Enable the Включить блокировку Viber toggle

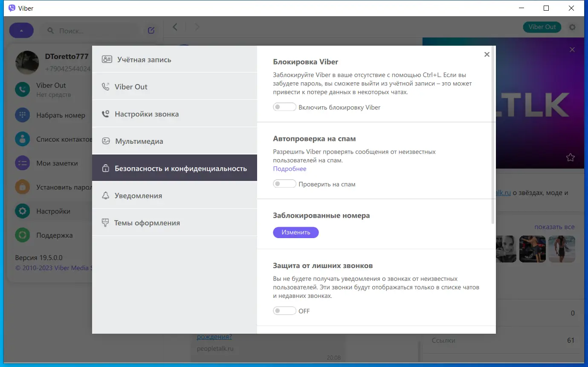[284, 107]
